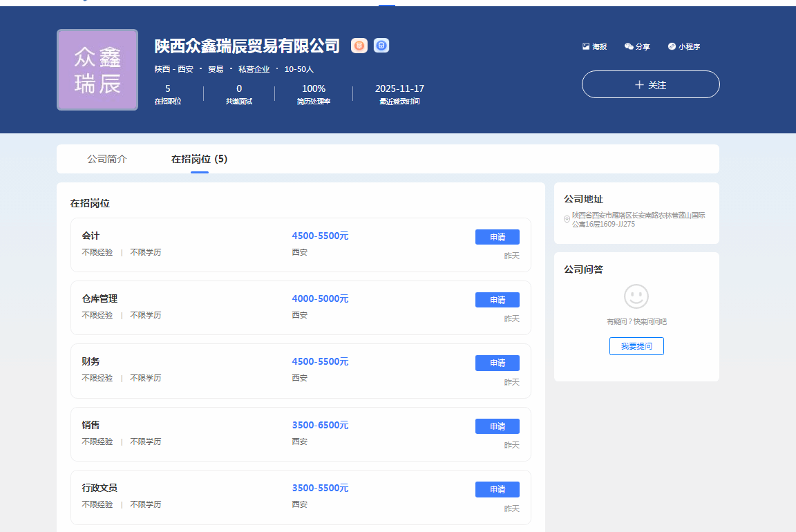Click the 我要提问 button

(x=636, y=346)
